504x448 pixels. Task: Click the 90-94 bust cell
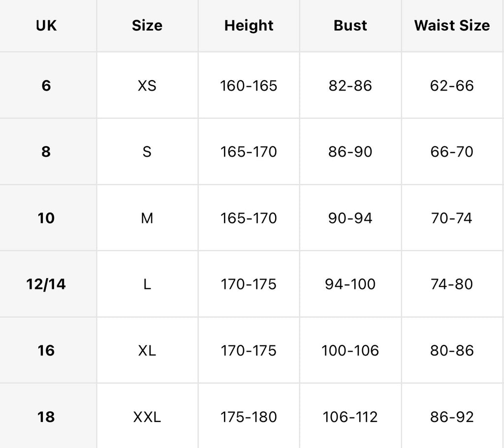tap(350, 218)
